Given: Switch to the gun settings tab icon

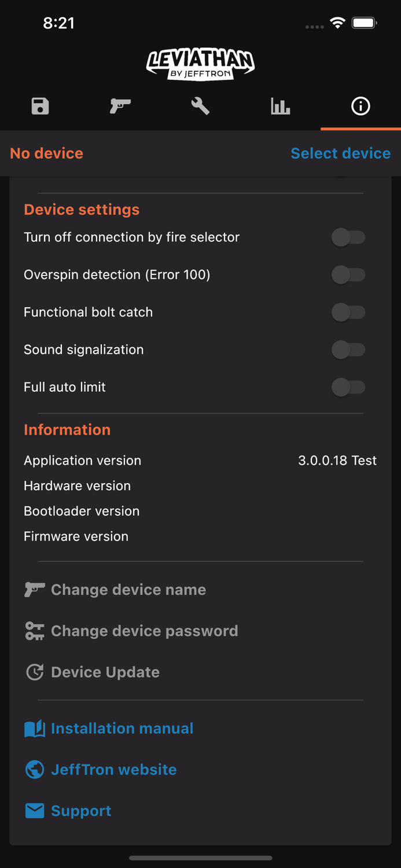Looking at the screenshot, I should pyautogui.click(x=120, y=106).
